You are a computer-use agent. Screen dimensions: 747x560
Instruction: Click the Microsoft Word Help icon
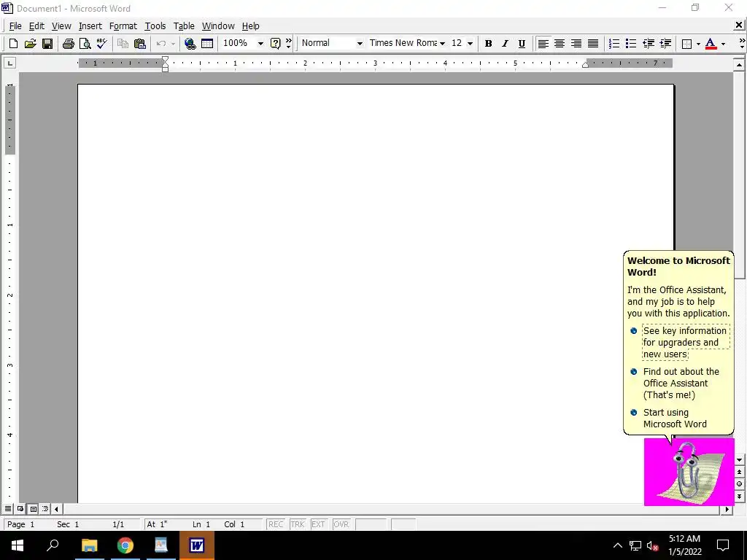point(275,44)
